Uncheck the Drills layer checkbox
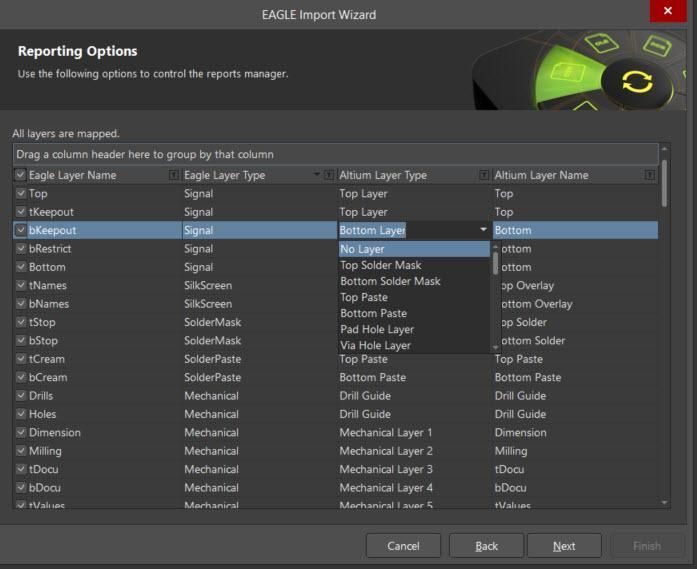697x569 pixels. (x=20, y=395)
